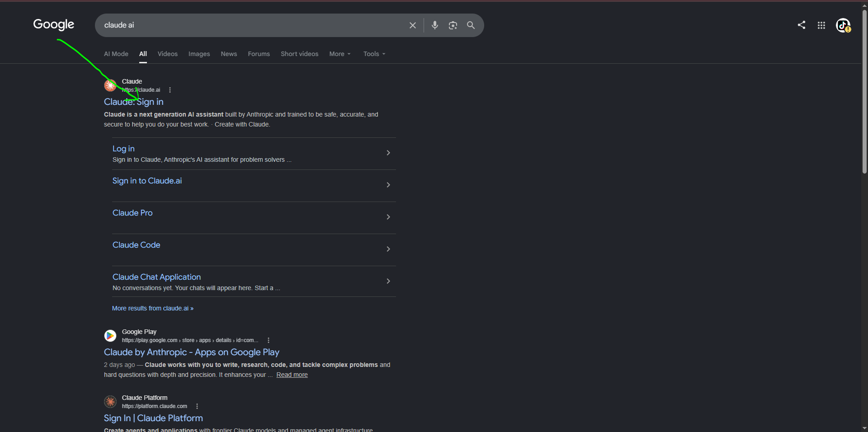Viewport: 868px width, 432px height.
Task: Open three-dot options for Claude Platform result
Action: (197, 406)
